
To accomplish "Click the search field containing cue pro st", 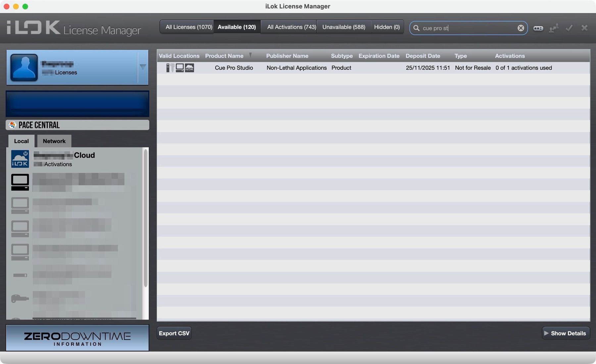I will tap(468, 28).
